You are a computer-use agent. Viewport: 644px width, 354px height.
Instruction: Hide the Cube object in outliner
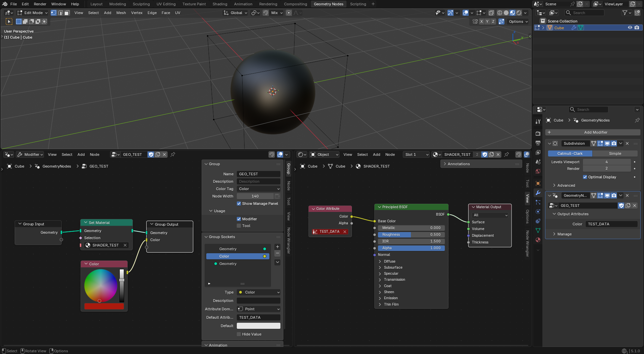pos(630,28)
